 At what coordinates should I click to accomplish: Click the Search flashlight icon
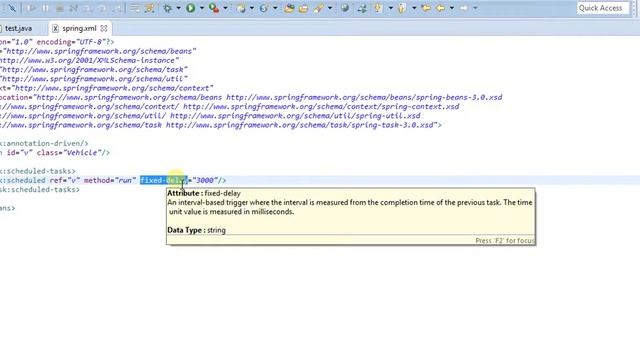[319, 8]
